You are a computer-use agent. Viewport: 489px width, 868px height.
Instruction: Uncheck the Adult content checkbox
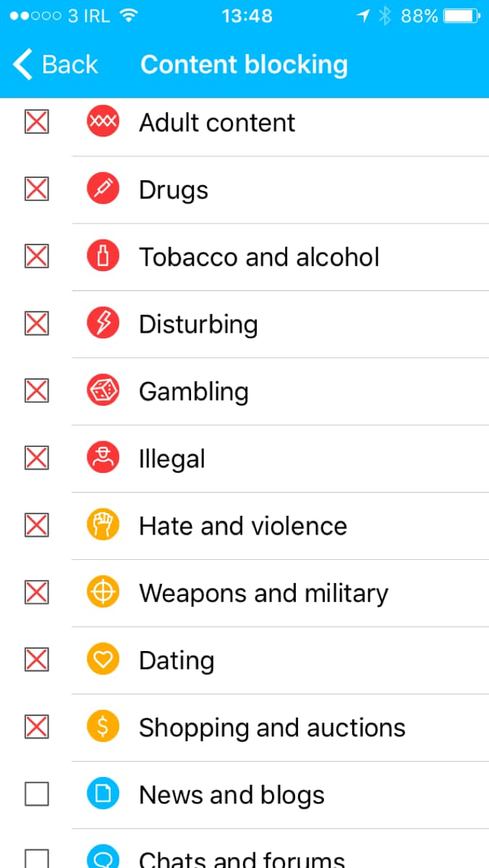coord(37,122)
